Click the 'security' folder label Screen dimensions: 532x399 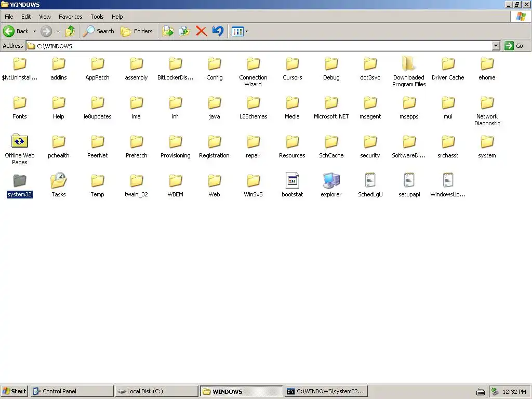click(370, 155)
